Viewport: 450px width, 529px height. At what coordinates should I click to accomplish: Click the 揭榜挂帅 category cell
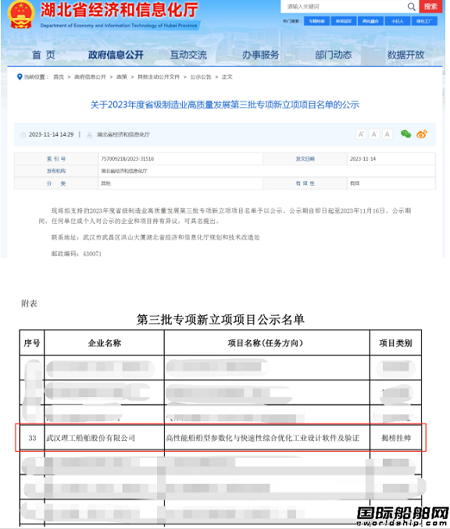[396, 438]
